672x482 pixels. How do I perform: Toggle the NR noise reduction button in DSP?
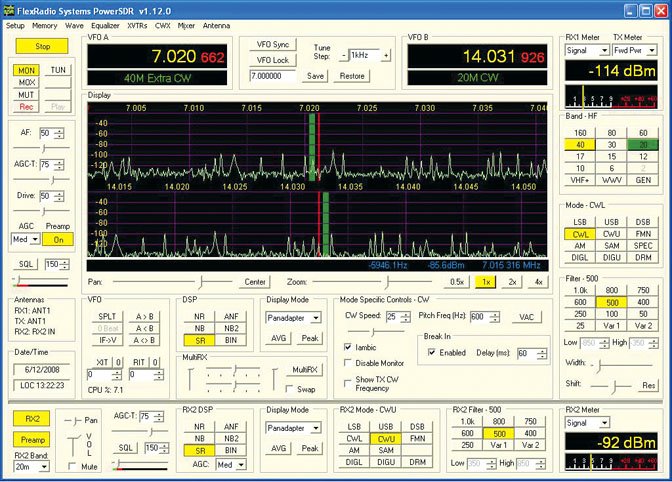pyautogui.click(x=199, y=317)
